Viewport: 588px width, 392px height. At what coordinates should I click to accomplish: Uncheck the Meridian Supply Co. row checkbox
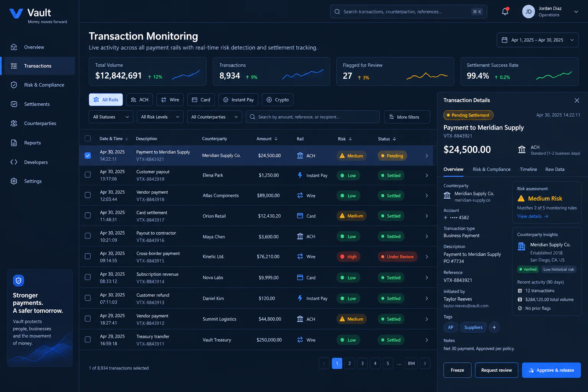(x=88, y=155)
